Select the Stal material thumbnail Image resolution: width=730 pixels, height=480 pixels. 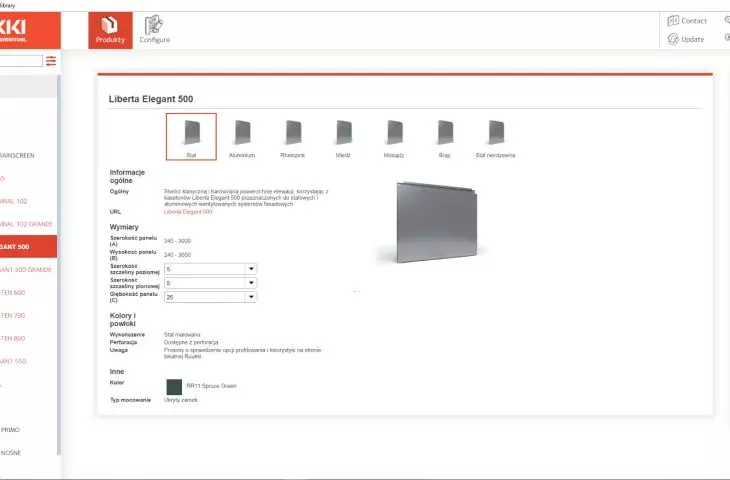191,136
